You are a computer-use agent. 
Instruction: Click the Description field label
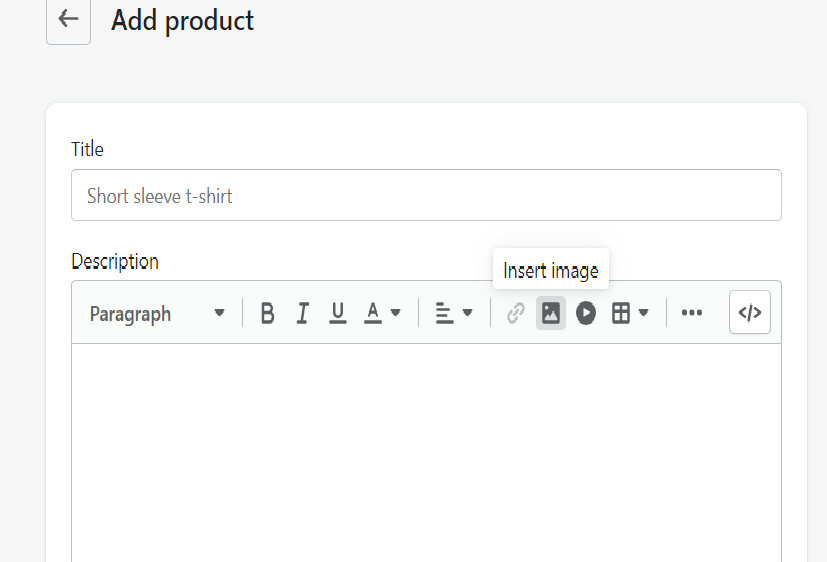point(115,262)
